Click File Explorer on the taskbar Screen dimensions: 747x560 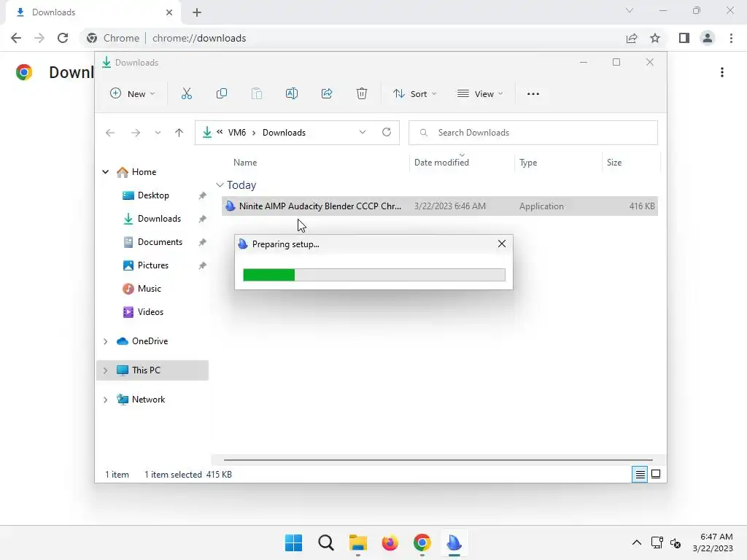point(357,542)
